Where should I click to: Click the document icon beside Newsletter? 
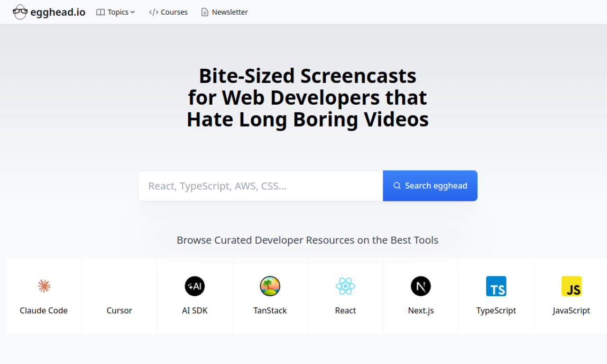pos(205,12)
